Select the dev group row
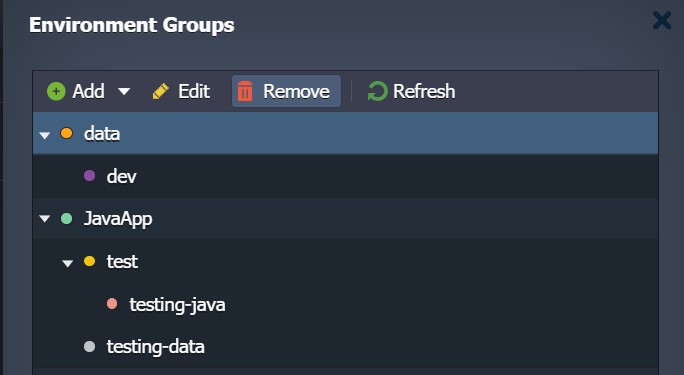The image size is (684, 375). pyautogui.click(x=345, y=176)
